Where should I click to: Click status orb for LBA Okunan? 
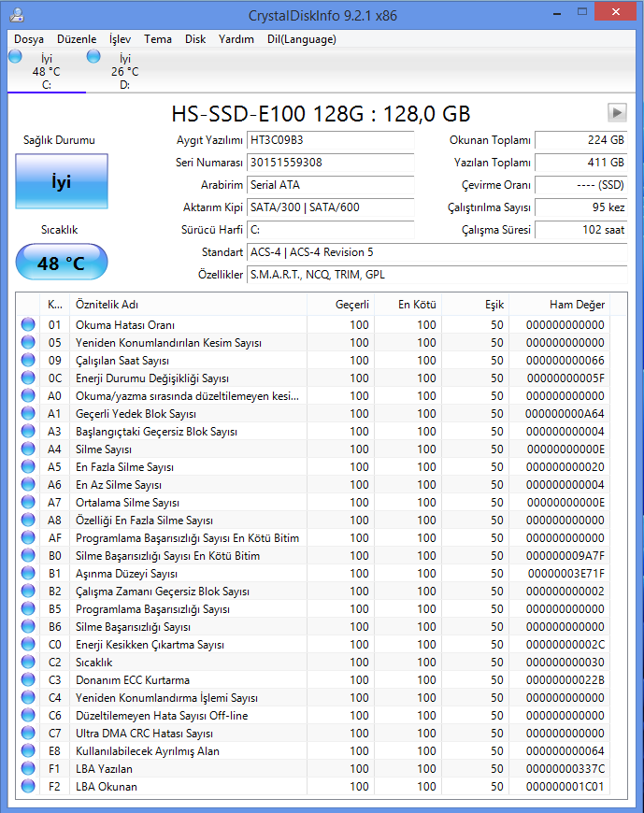28,786
